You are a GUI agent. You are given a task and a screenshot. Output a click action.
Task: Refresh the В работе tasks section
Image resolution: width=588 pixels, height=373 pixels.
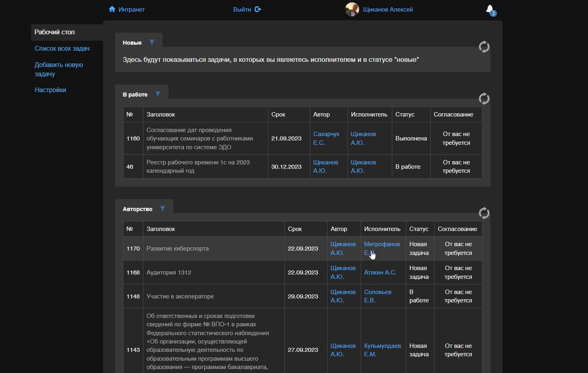[x=484, y=99]
